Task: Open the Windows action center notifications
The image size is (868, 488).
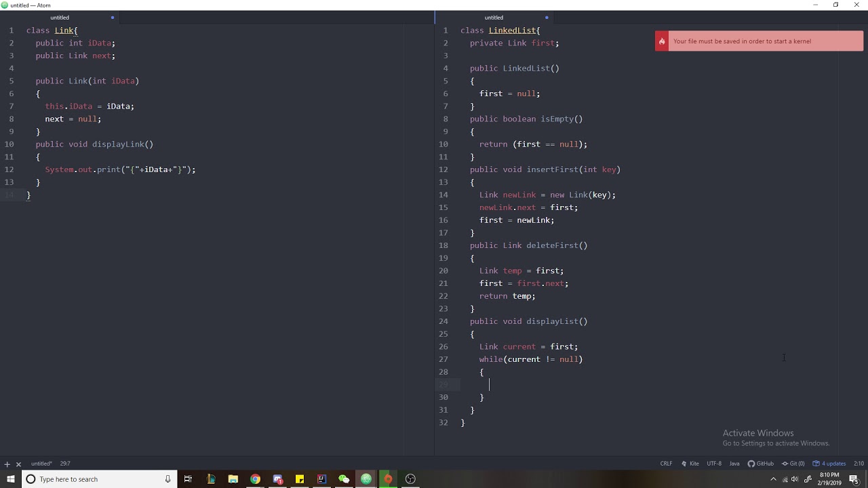Action: (854, 479)
